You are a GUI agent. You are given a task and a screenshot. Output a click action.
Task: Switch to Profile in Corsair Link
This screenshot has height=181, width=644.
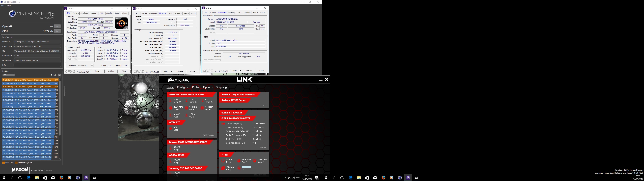(x=196, y=87)
